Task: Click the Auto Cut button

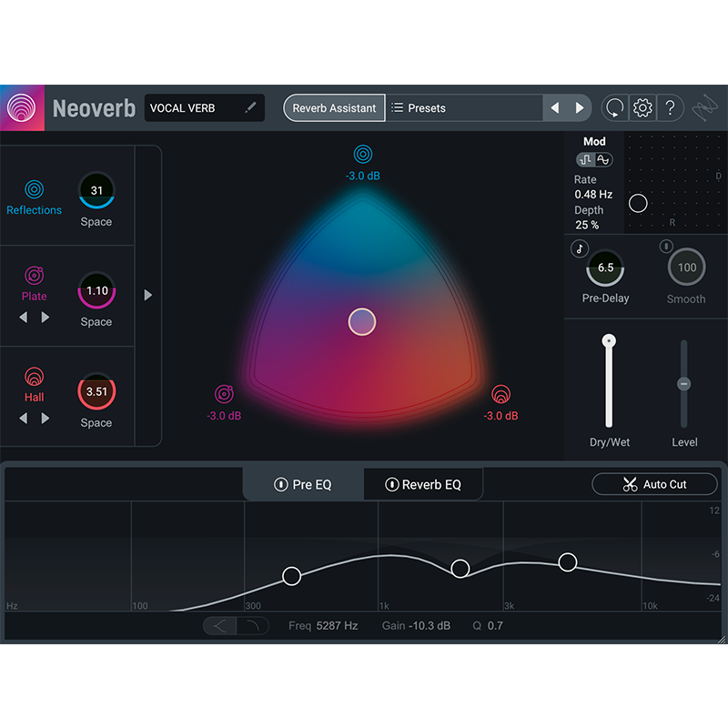Action: point(654,484)
